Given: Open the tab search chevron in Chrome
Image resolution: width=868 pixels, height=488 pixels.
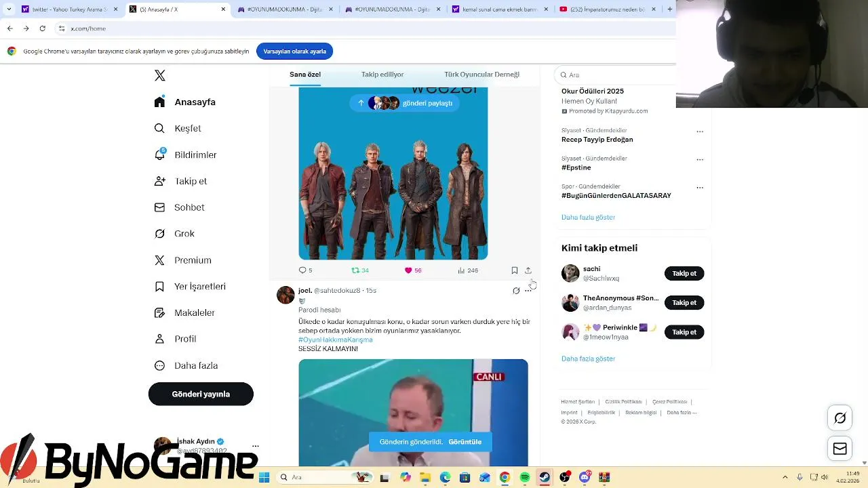Looking at the screenshot, I should click(9, 9).
